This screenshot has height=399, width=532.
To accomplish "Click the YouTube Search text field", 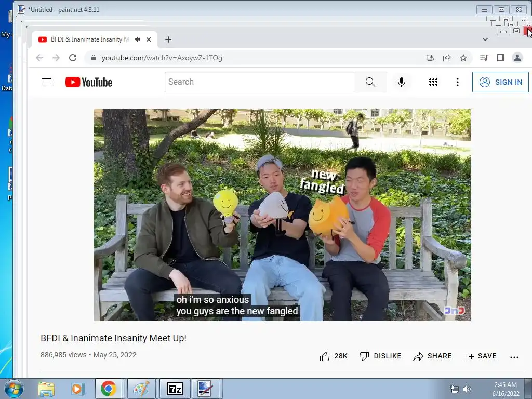I will click(x=260, y=82).
